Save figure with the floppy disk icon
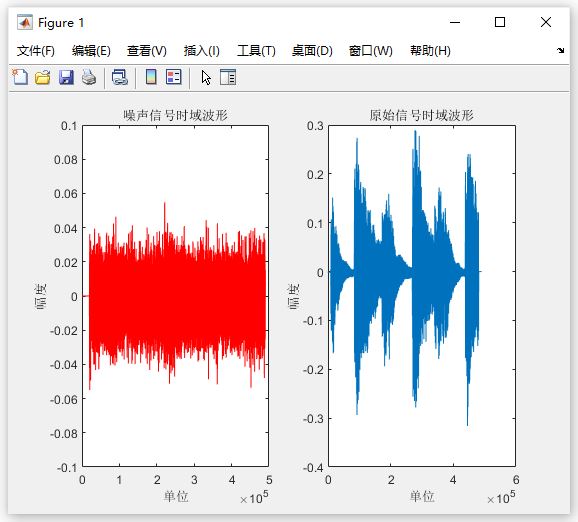This screenshot has height=522, width=578. (66, 77)
